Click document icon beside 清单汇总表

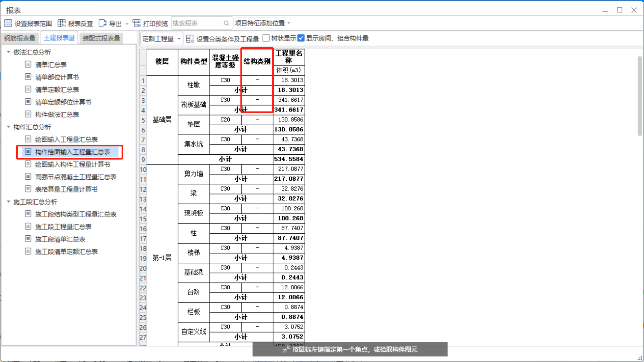tap(28, 64)
